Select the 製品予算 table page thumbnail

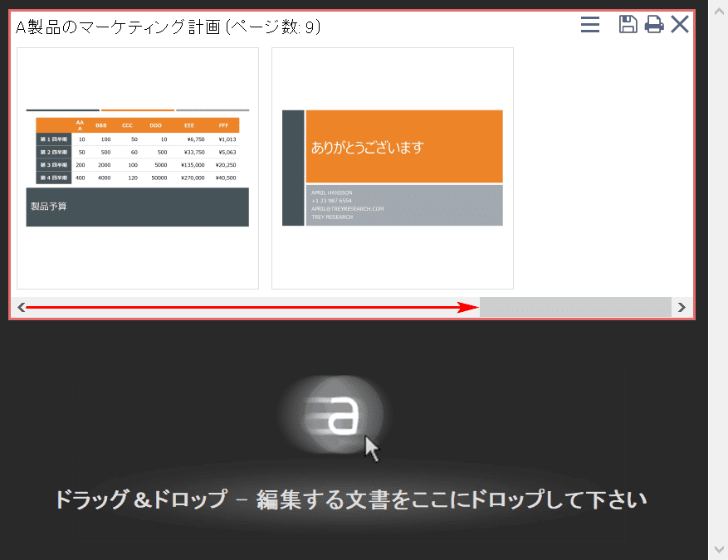(138, 168)
